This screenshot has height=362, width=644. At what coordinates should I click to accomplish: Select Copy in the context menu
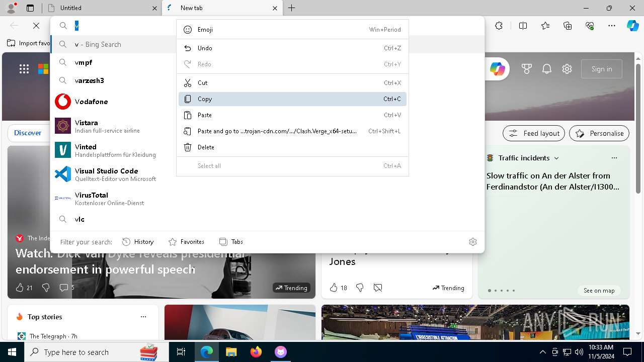pos(292,99)
